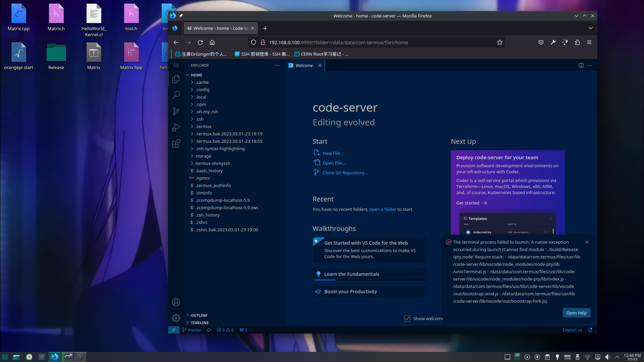
Task: Click the open a folder link
Action: click(x=383, y=209)
